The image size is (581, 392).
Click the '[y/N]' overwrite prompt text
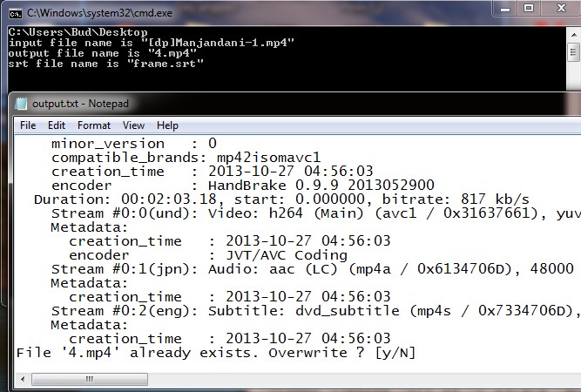coord(395,352)
